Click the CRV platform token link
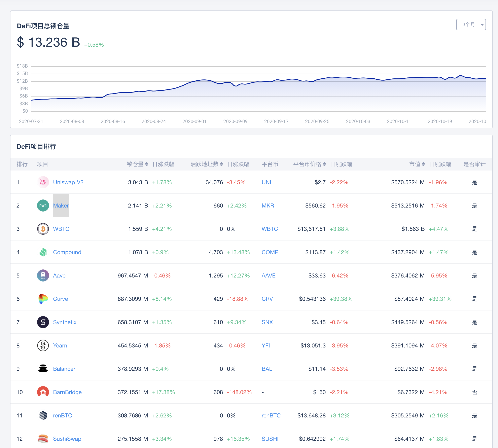The image size is (498, 448). coord(267,299)
